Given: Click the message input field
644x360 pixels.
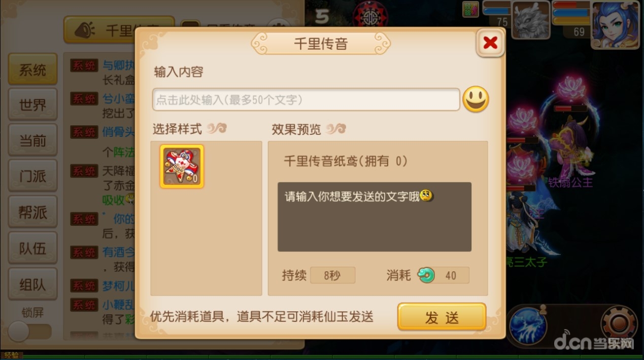Looking at the screenshot, I should point(306,100).
